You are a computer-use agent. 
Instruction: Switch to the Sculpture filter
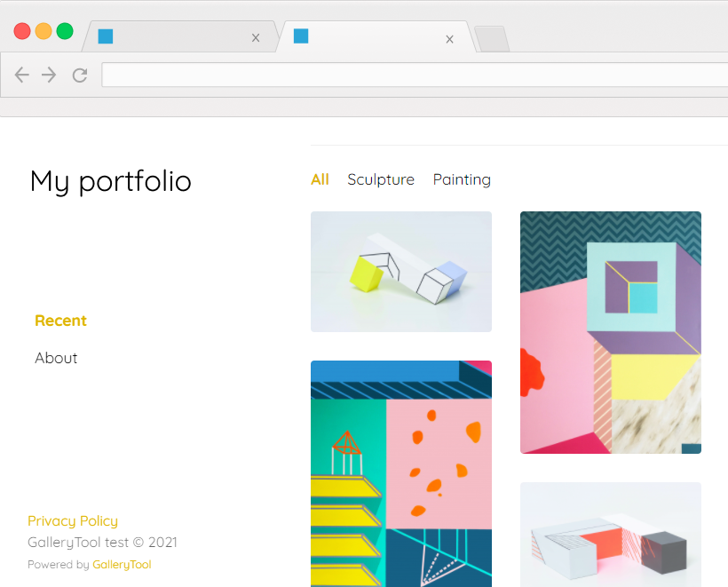pos(381,179)
